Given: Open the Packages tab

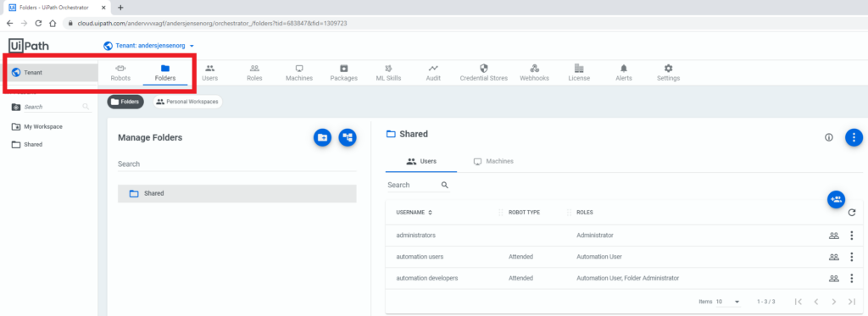Looking at the screenshot, I should (344, 73).
